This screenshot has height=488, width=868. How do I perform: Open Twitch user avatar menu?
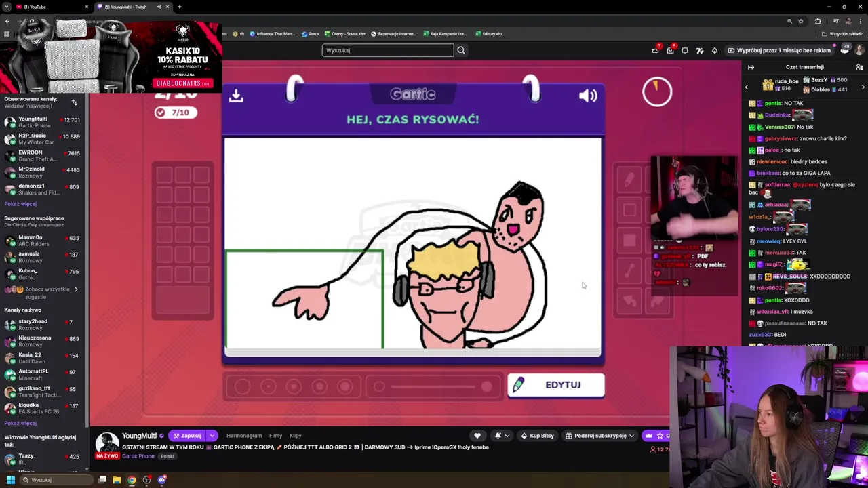pos(859,50)
